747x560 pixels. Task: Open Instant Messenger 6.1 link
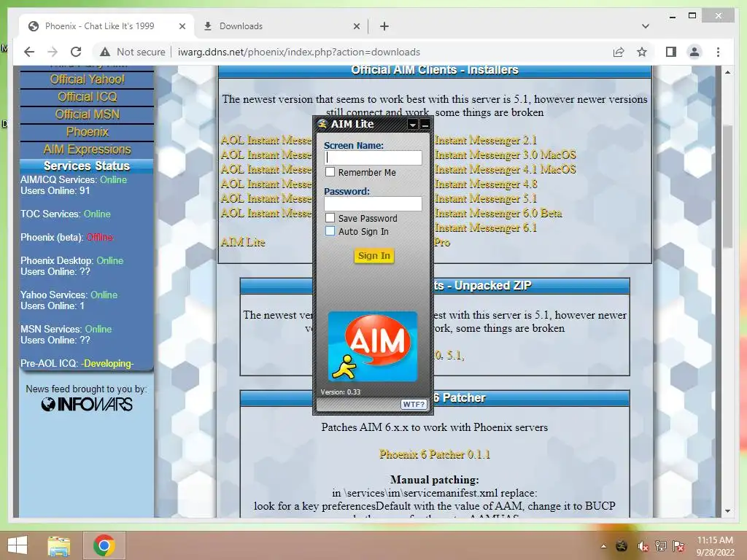pyautogui.click(x=485, y=227)
